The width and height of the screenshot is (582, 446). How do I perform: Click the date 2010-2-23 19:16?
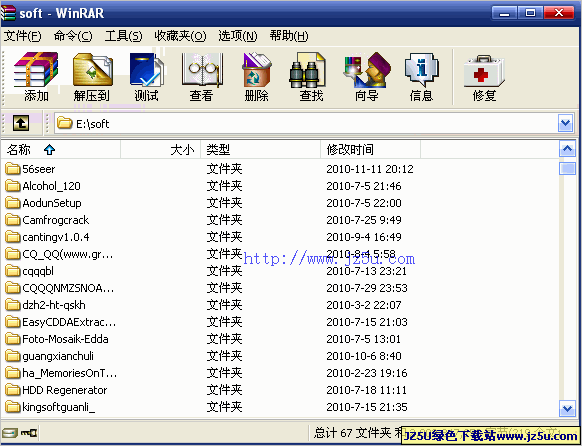367,373
